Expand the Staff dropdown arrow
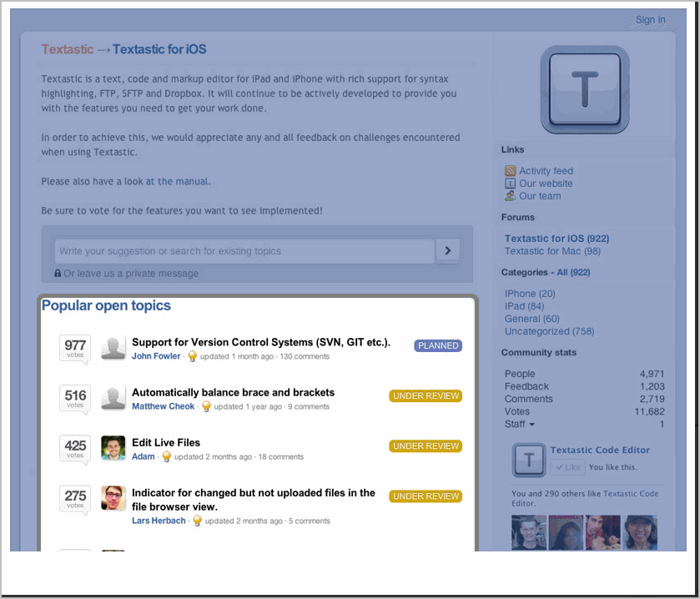This screenshot has height=599, width=700. (531, 425)
